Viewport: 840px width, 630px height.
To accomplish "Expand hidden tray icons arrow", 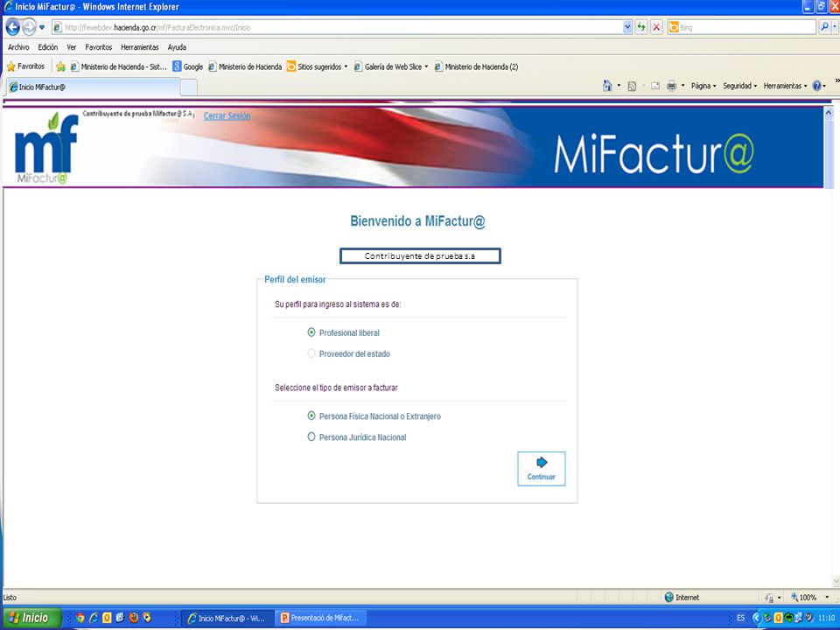I will [756, 618].
